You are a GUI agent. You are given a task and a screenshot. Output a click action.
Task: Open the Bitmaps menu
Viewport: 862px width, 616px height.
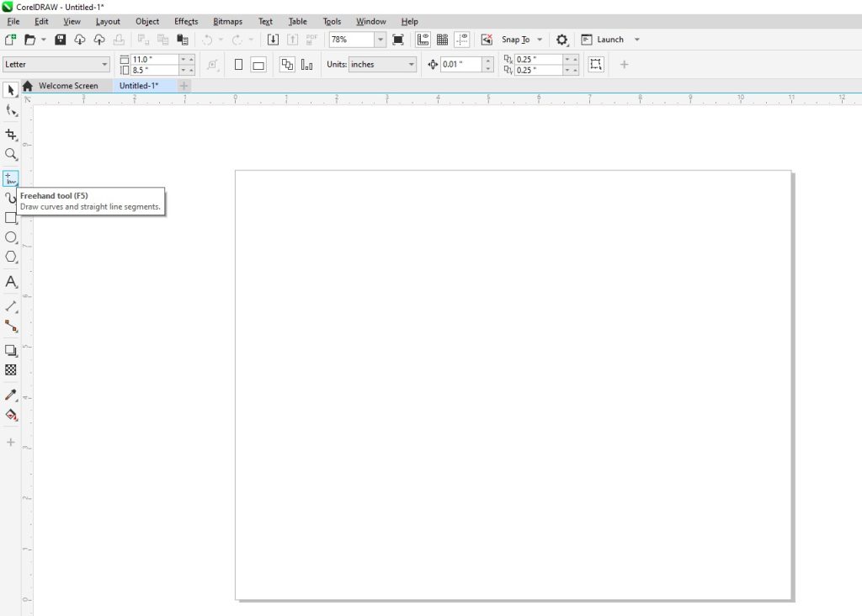coord(227,21)
